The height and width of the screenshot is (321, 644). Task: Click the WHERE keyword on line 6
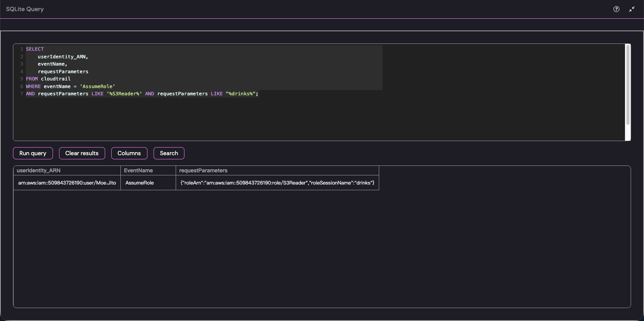[x=33, y=87]
